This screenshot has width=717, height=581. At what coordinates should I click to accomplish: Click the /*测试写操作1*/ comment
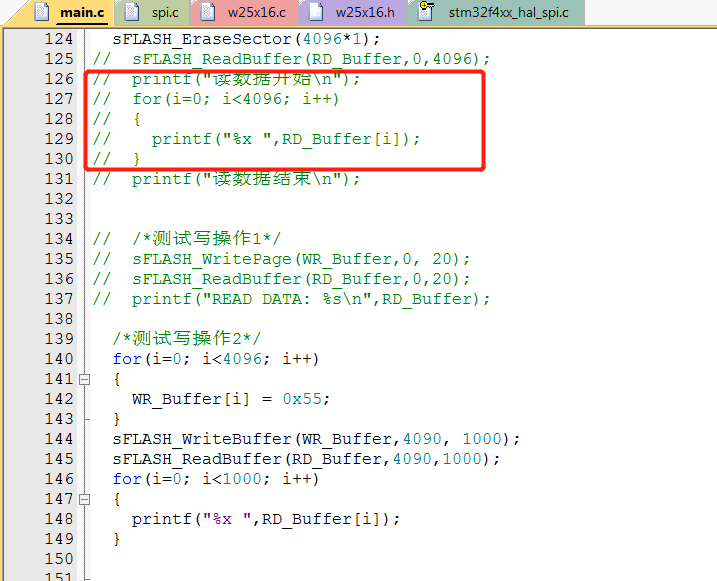click(206, 239)
